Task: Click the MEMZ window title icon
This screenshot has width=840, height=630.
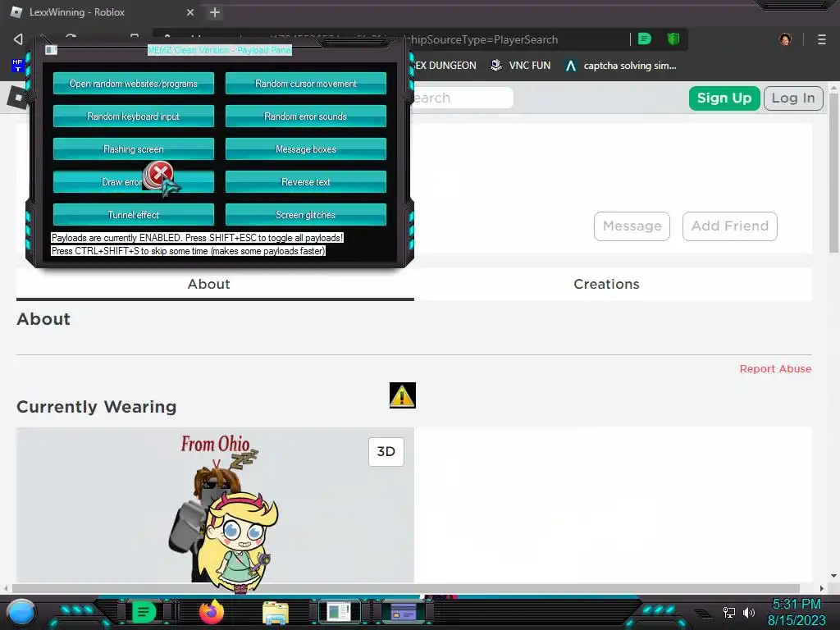Action: [51, 50]
